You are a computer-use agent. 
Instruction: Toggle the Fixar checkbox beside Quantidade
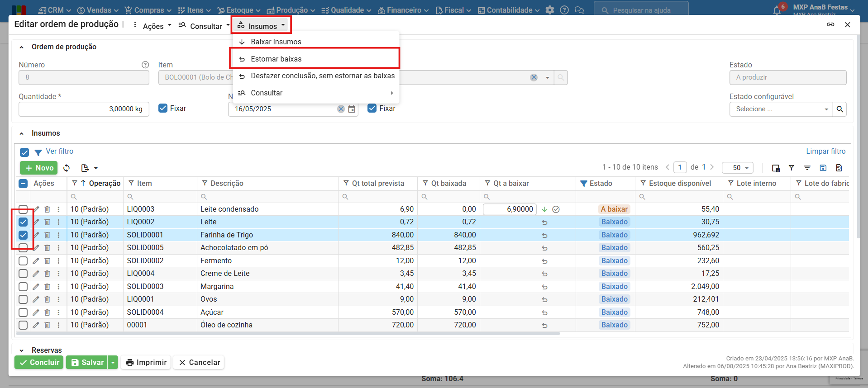coord(163,109)
